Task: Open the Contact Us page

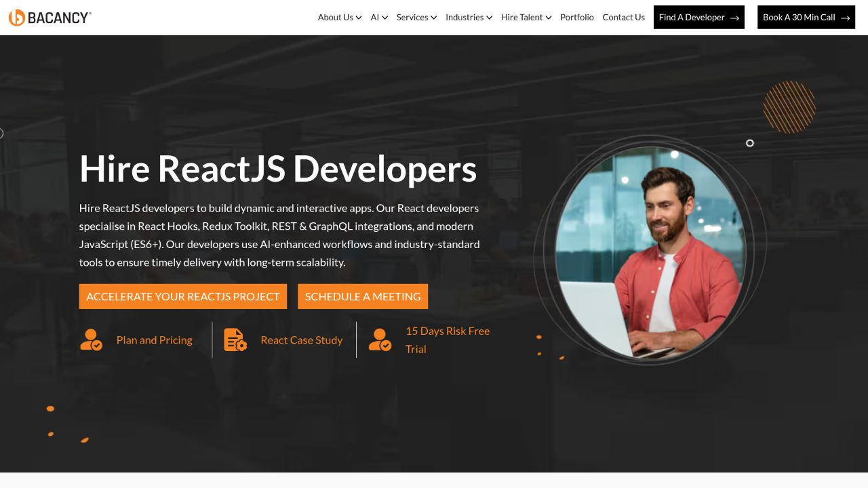Action: tap(623, 18)
